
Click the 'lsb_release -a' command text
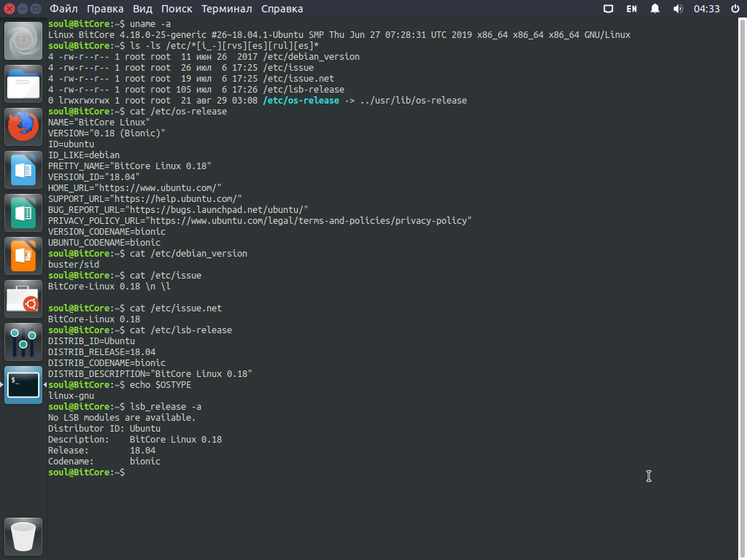click(166, 407)
